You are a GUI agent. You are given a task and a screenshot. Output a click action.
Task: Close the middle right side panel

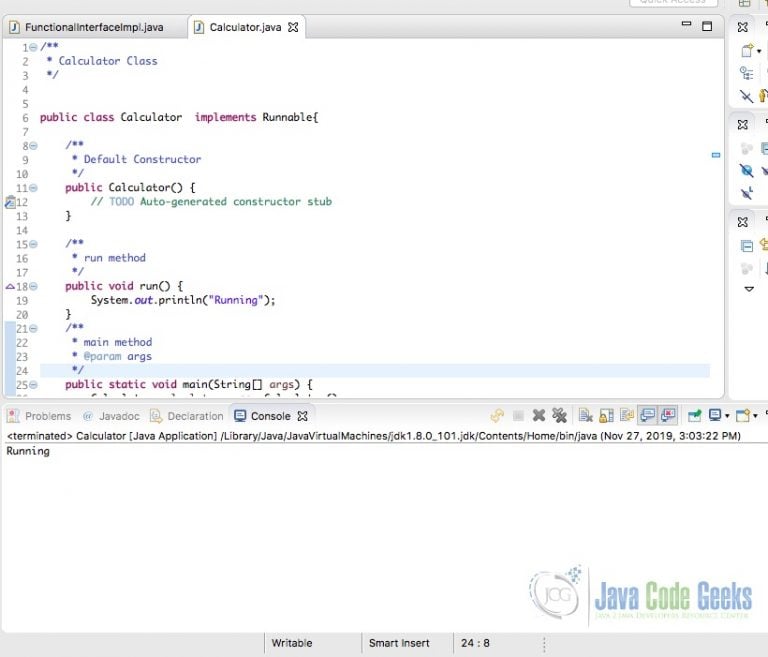[743, 125]
